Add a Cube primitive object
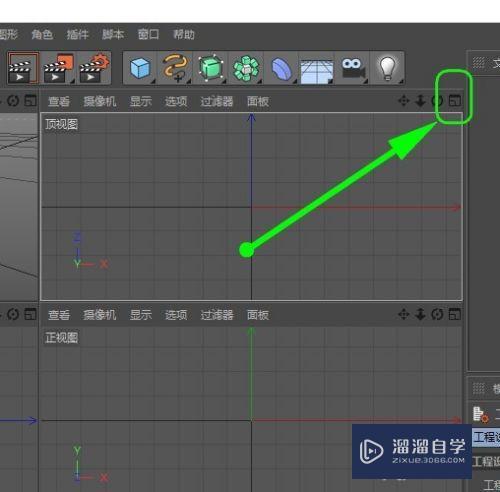 (140, 68)
